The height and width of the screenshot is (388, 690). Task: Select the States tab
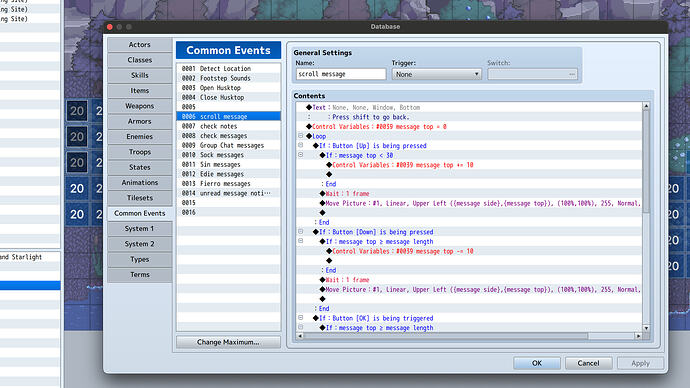coord(139,167)
